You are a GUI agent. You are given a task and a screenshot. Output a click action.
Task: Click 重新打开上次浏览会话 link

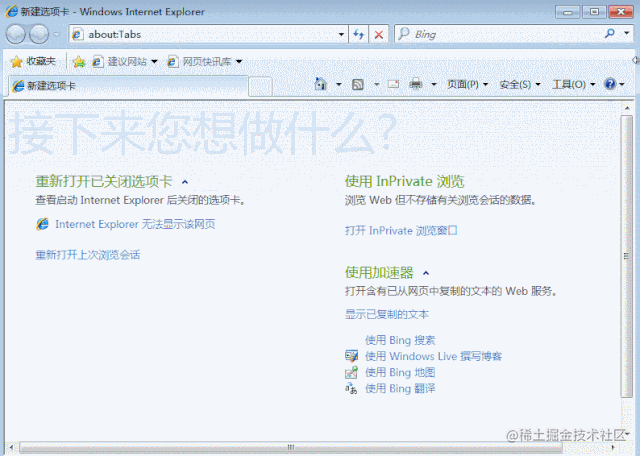click(x=88, y=255)
